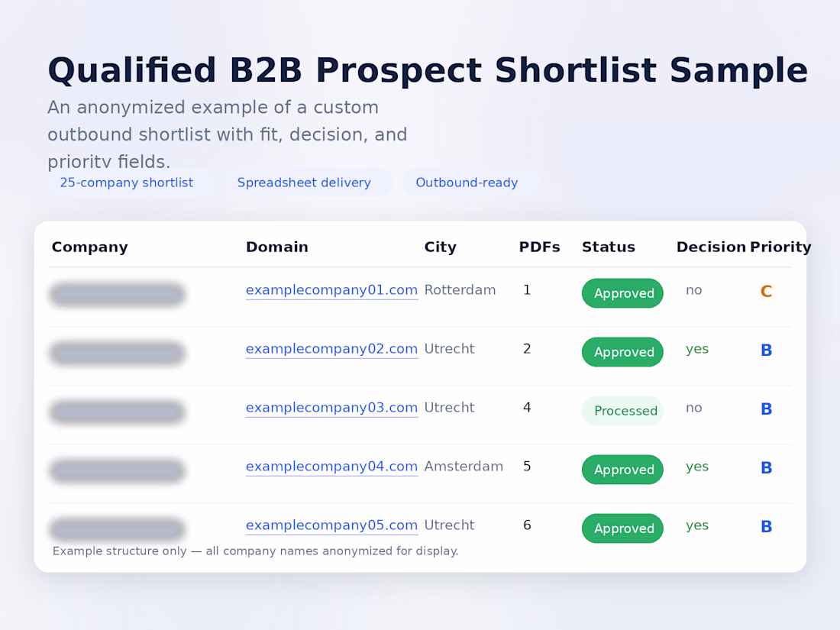Click the Domain column header
The image size is (840, 630).
(277, 247)
